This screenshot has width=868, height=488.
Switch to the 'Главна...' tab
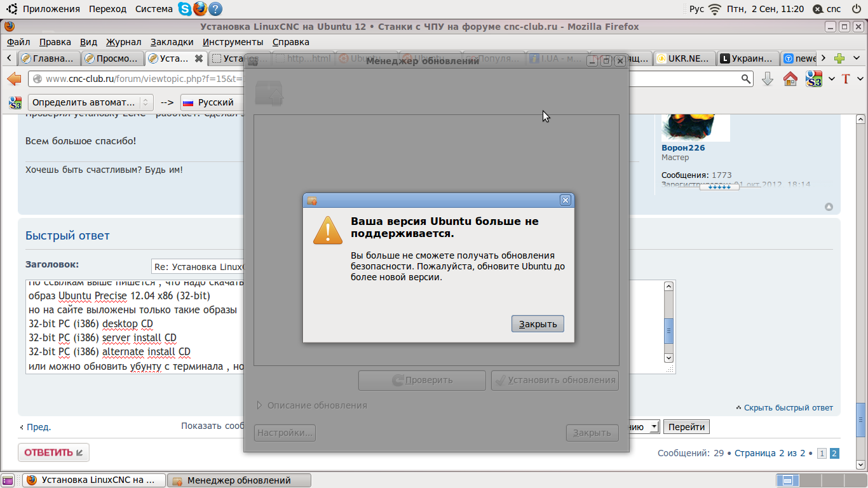pos(48,58)
